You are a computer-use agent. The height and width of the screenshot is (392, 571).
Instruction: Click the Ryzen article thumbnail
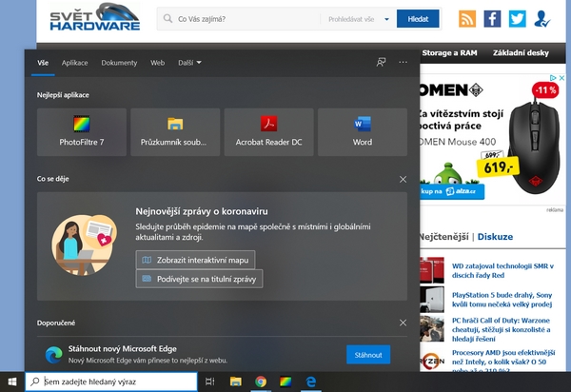432,361
